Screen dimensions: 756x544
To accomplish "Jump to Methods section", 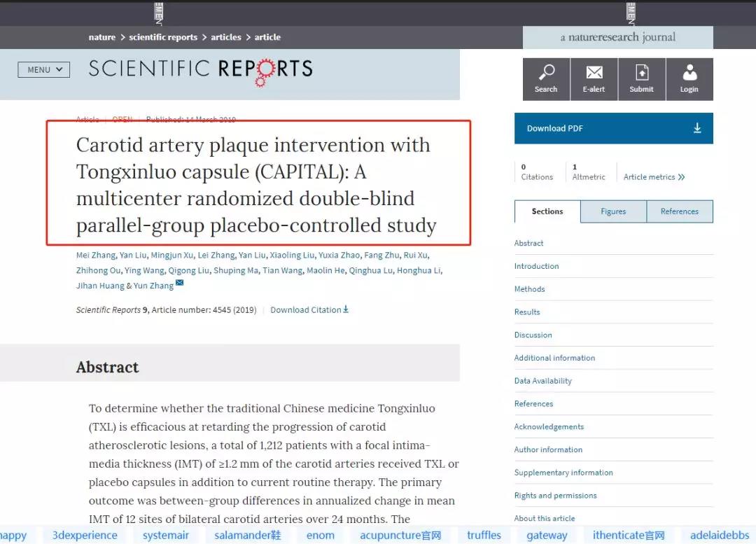I will click(x=529, y=289).
